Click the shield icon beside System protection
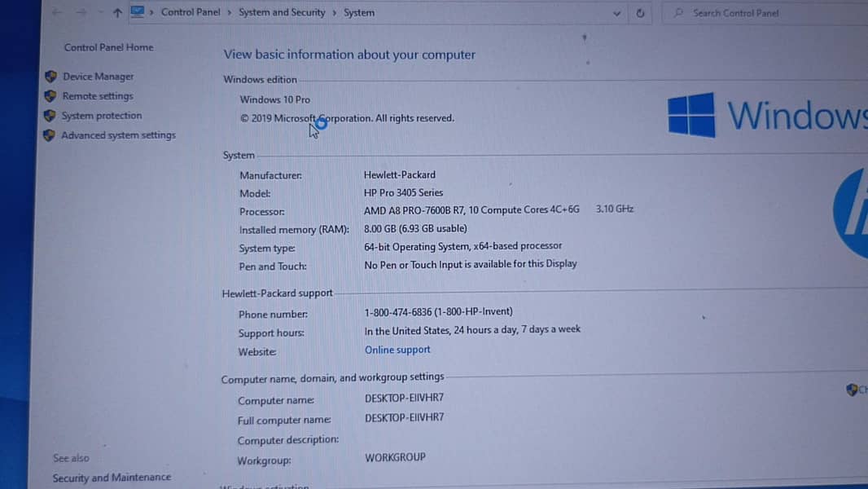The width and height of the screenshot is (868, 489). point(50,115)
